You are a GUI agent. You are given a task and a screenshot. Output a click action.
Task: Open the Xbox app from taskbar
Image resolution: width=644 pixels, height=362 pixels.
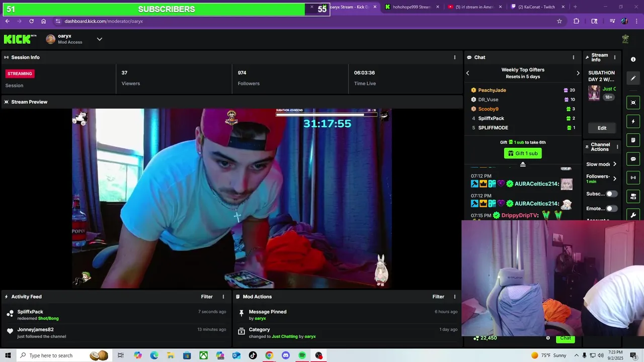pyautogui.click(x=203, y=355)
